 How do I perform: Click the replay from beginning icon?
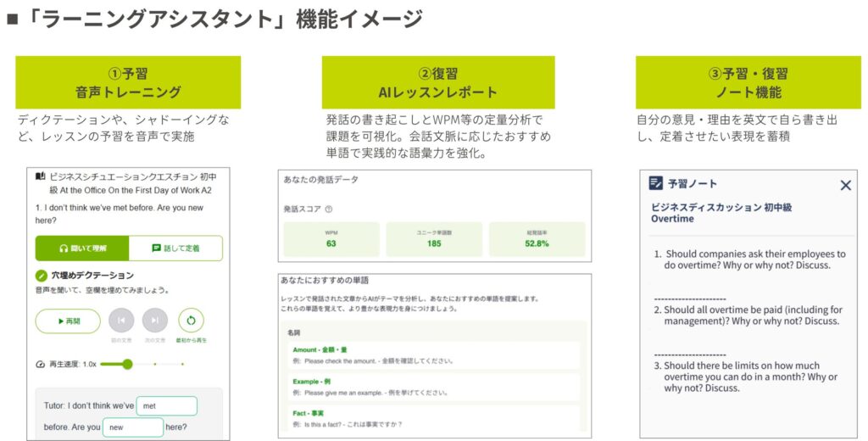click(191, 321)
